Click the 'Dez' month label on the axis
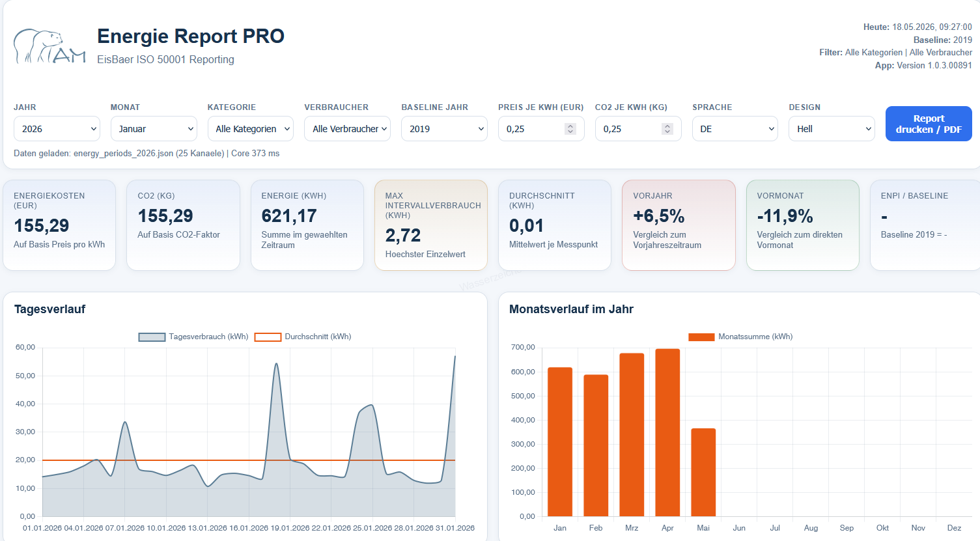 click(x=954, y=528)
